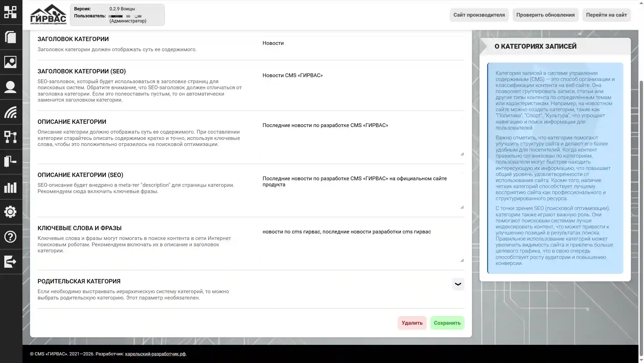Open the help question mark icon
The width and height of the screenshot is (644, 363).
coord(11,236)
